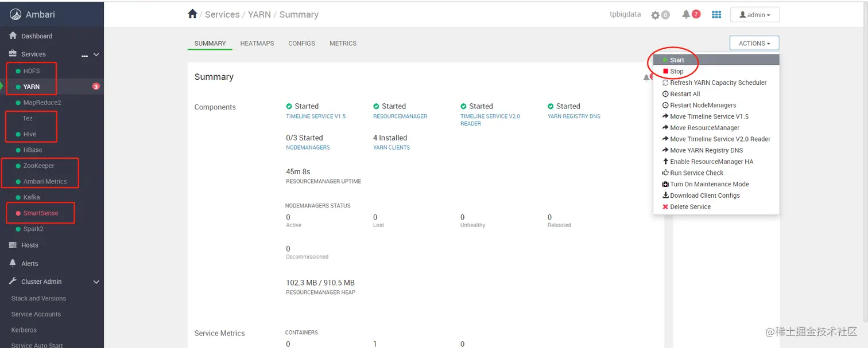Click Delete Service red X icon
The image size is (868, 348).
[665, 207]
